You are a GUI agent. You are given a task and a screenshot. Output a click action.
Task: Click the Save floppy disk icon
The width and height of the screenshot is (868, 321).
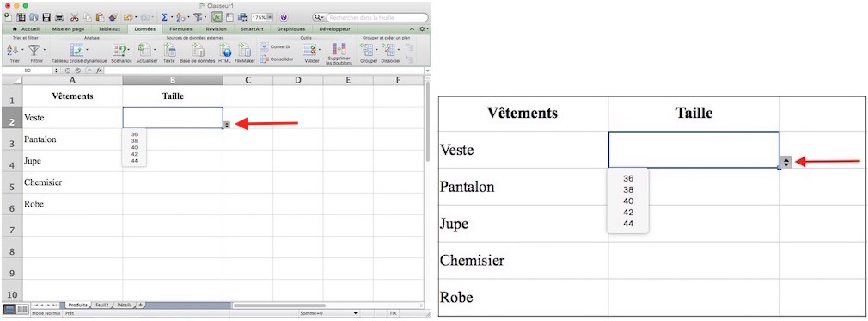click(46, 18)
